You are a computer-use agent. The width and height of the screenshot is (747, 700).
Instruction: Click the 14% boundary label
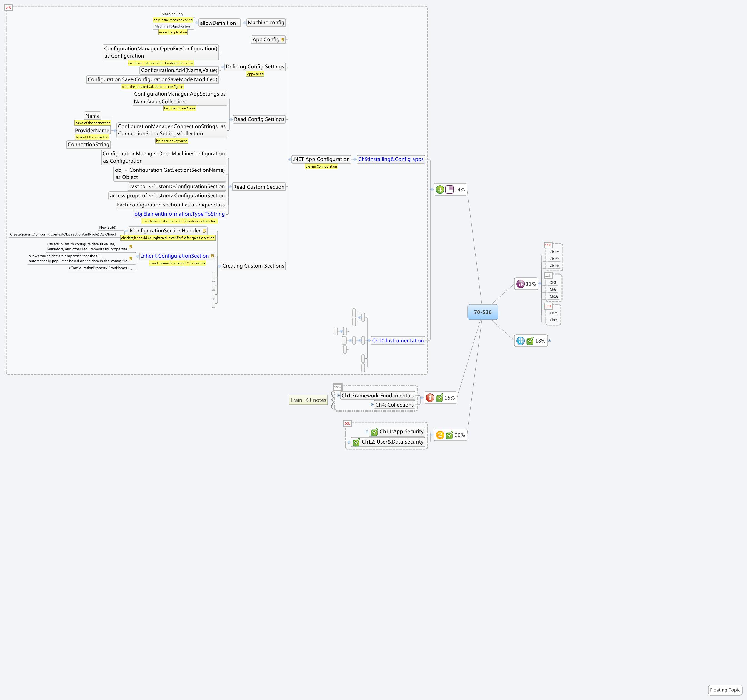[8, 8]
